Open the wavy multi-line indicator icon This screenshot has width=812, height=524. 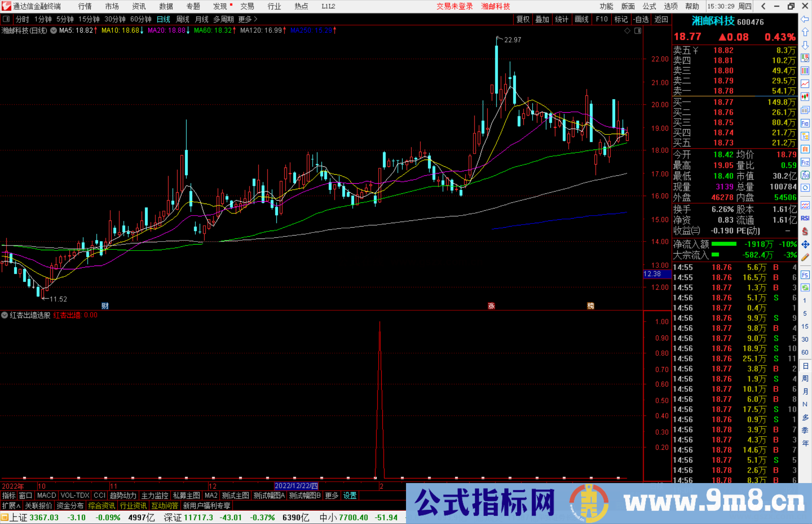[x=805, y=205]
